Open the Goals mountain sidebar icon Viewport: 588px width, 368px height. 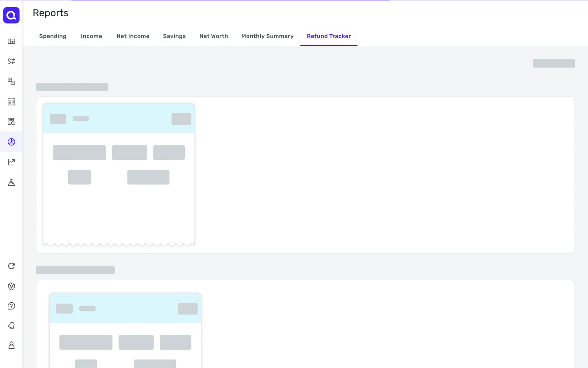click(11, 182)
